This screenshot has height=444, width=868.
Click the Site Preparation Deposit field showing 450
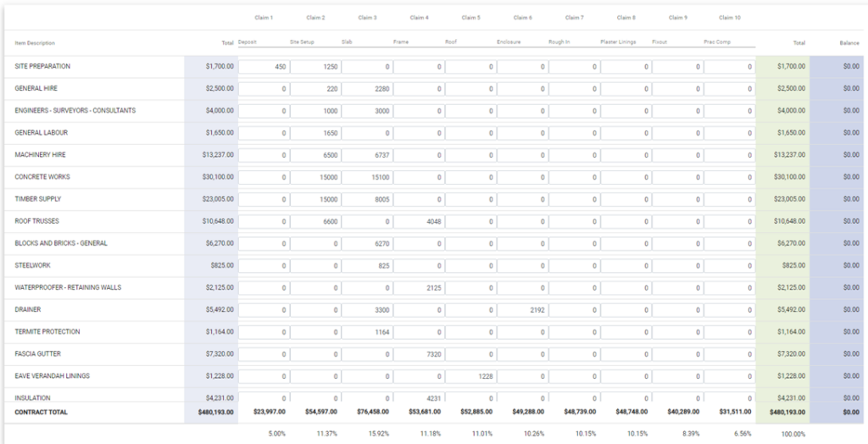coord(264,67)
